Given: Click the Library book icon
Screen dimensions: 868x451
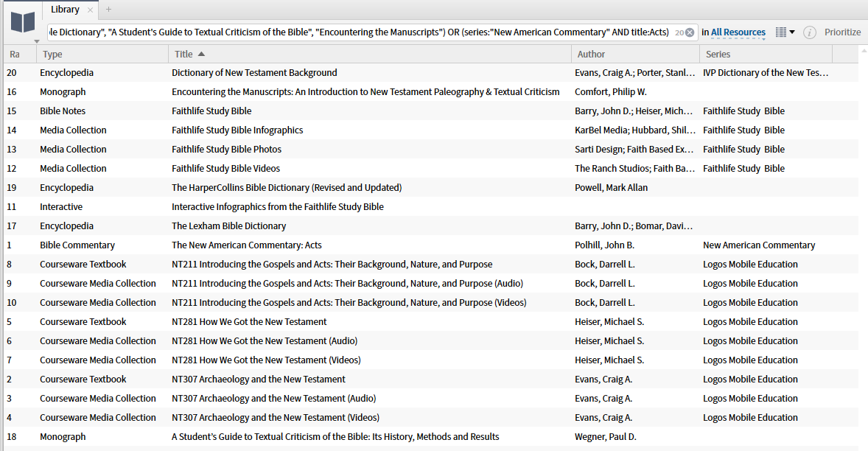Looking at the screenshot, I should (23, 23).
